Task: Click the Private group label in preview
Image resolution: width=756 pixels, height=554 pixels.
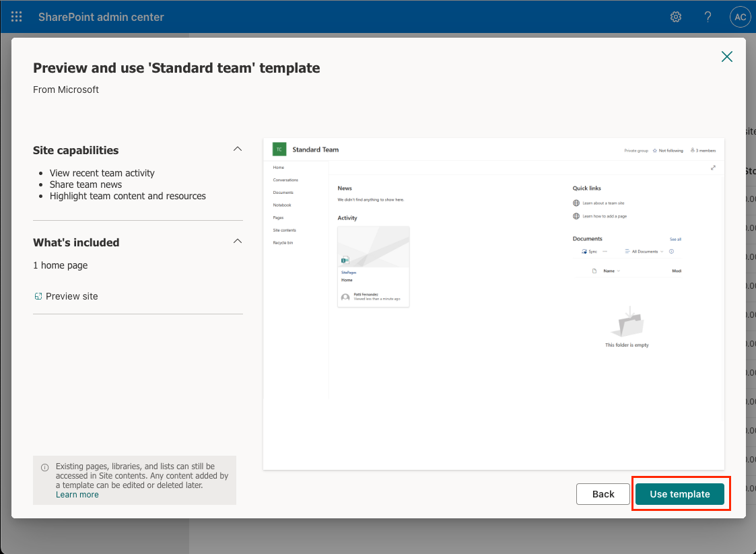Action: click(636, 150)
